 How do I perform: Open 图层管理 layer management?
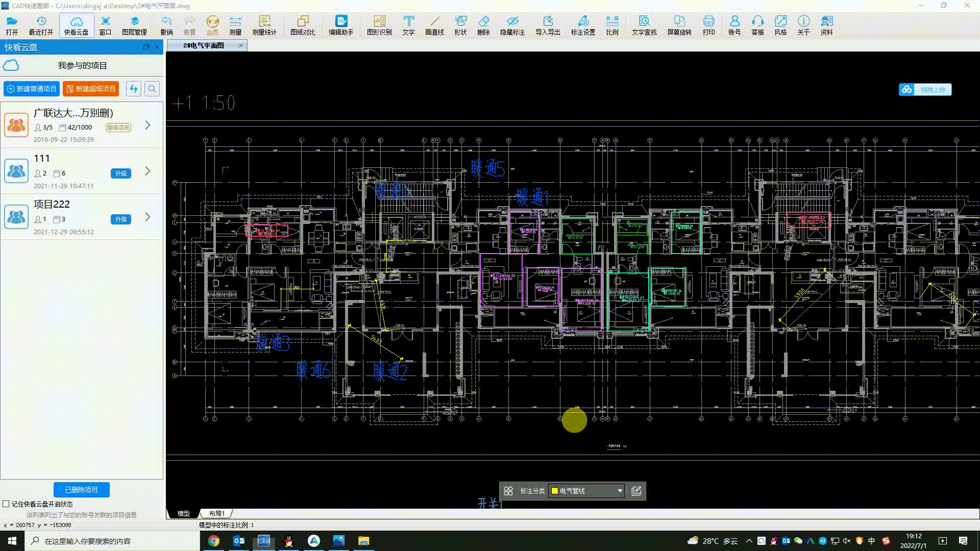134,25
